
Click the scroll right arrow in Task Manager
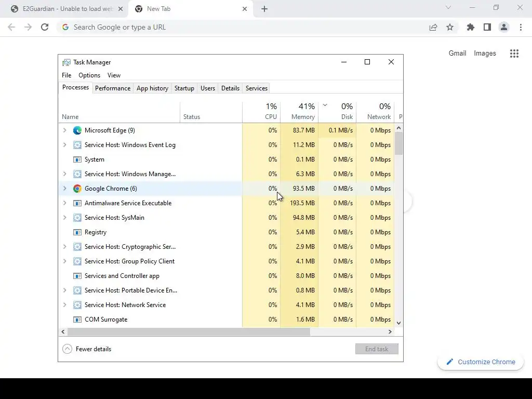click(390, 332)
